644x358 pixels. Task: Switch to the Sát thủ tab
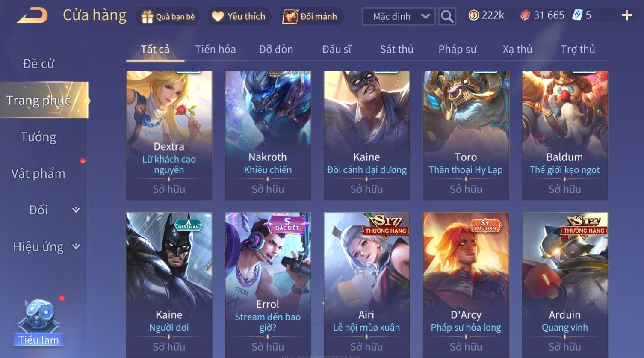[396, 49]
